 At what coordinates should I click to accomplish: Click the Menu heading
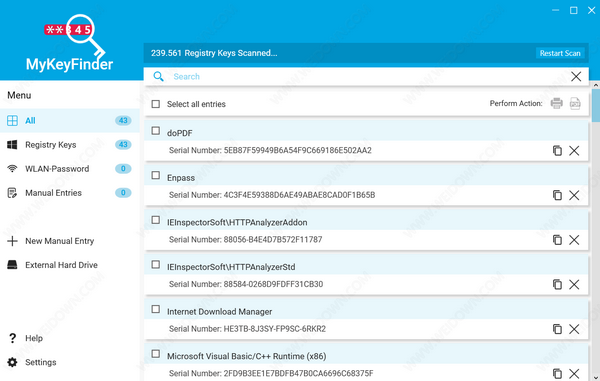pyautogui.click(x=19, y=95)
